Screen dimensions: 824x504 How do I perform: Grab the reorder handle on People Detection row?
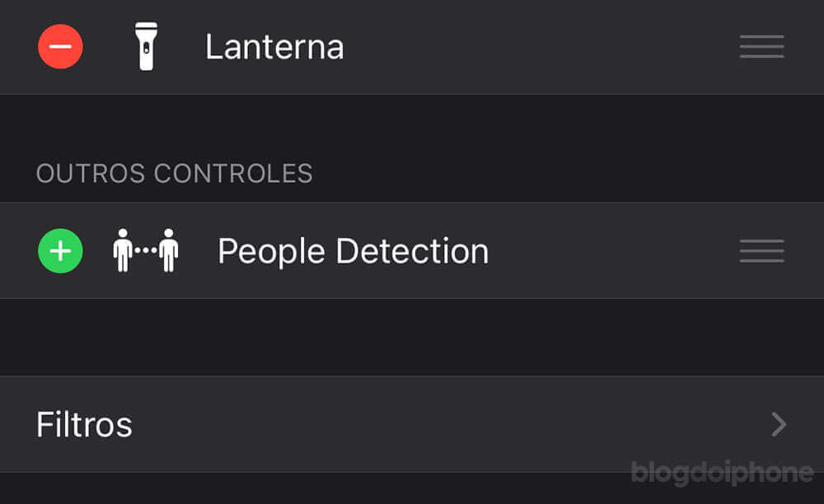[761, 250]
